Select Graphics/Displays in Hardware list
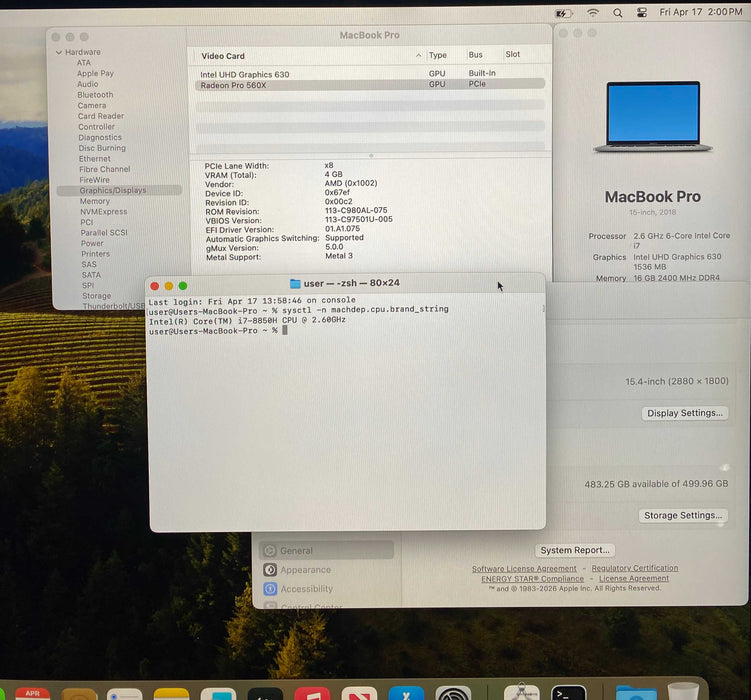The image size is (751, 700). point(119,190)
